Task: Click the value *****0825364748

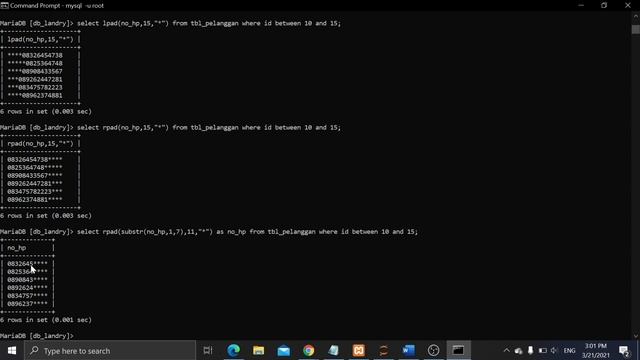Action: tap(35, 63)
